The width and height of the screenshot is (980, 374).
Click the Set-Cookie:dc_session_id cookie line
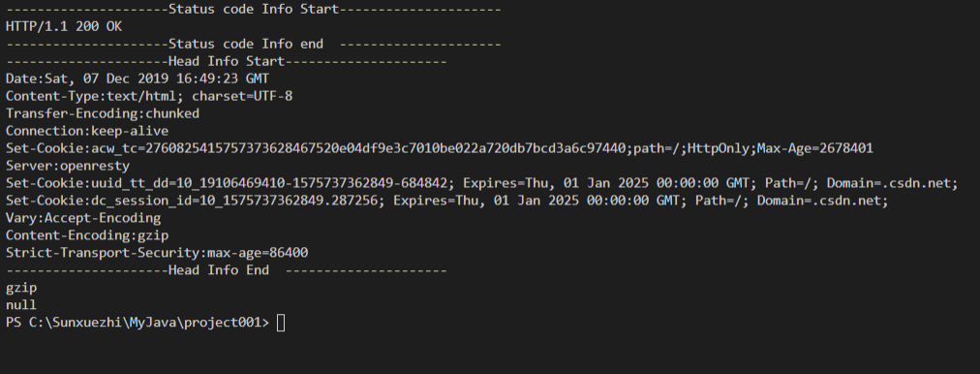446,201
